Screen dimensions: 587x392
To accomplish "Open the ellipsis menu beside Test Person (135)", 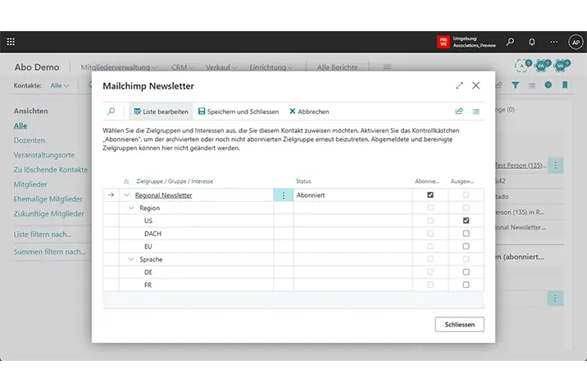I will 556,165.
